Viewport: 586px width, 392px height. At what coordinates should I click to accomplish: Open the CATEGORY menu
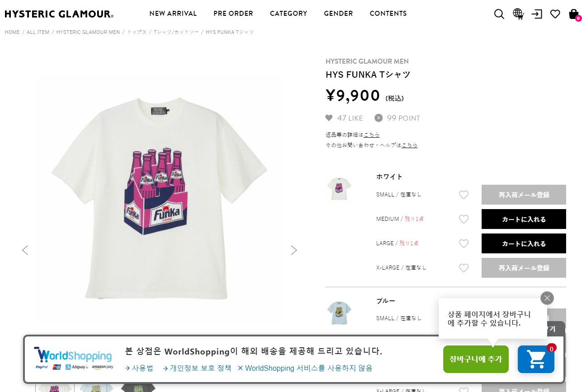(x=288, y=14)
